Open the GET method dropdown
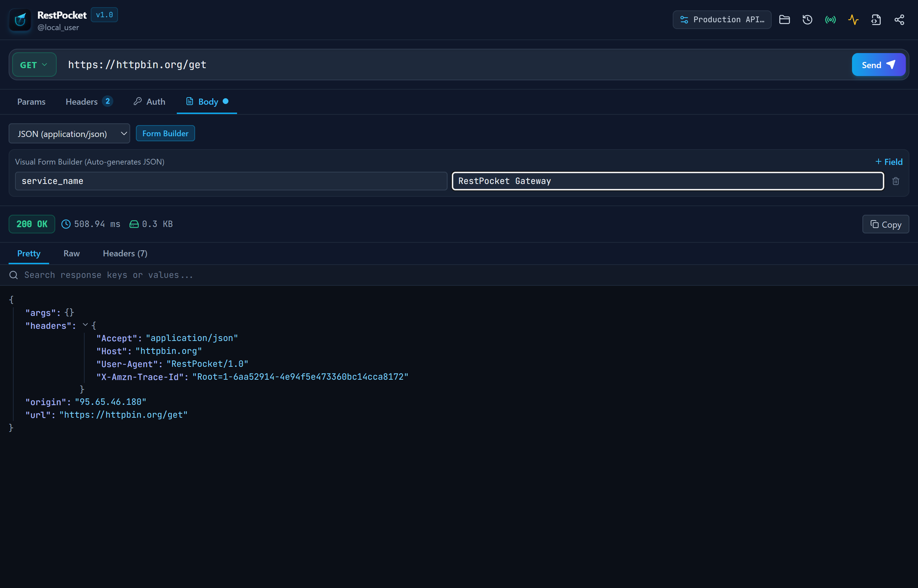This screenshot has width=918, height=588. point(34,65)
